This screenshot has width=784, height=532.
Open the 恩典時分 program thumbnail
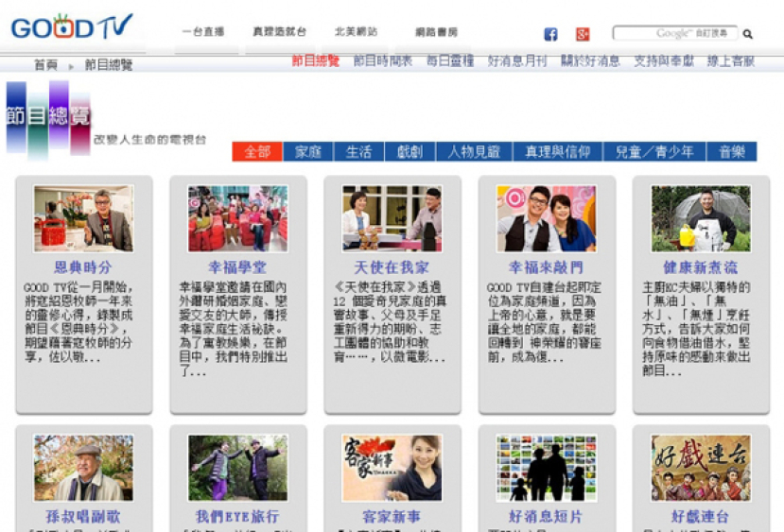click(x=83, y=218)
